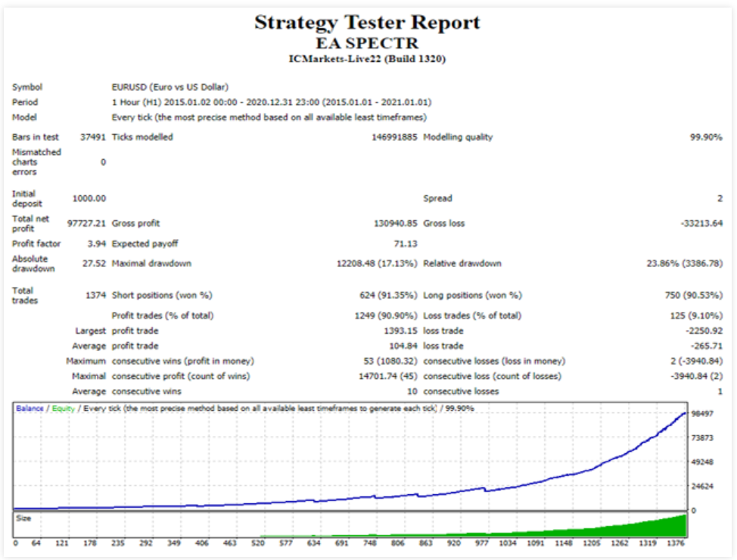Viewport: 737px width, 560px height.
Task: Click the Profit factor value 3.94
Action: click(x=97, y=244)
